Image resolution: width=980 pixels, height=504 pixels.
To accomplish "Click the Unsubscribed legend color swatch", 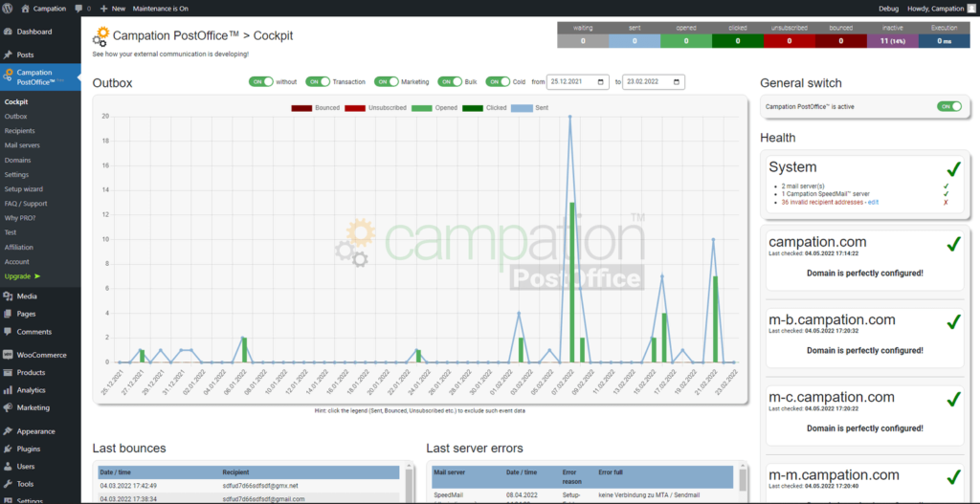I will tap(355, 108).
